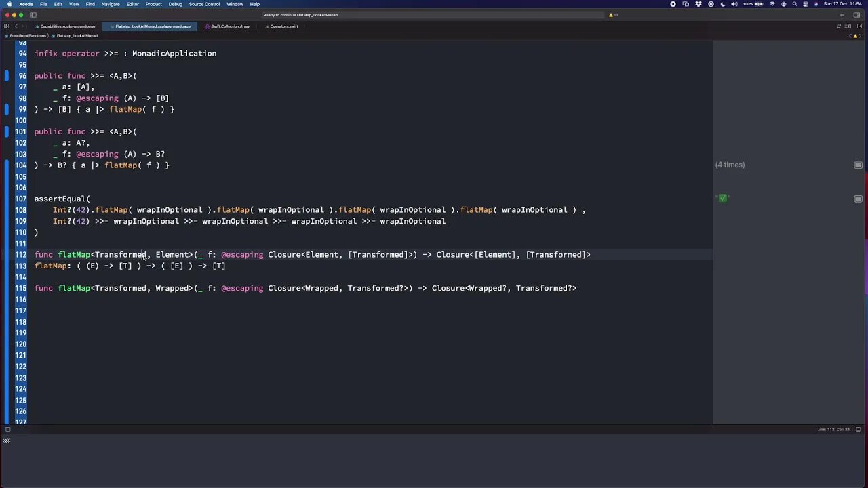Open Spotlight search
Screen dimensions: 868x488
tap(795, 4)
